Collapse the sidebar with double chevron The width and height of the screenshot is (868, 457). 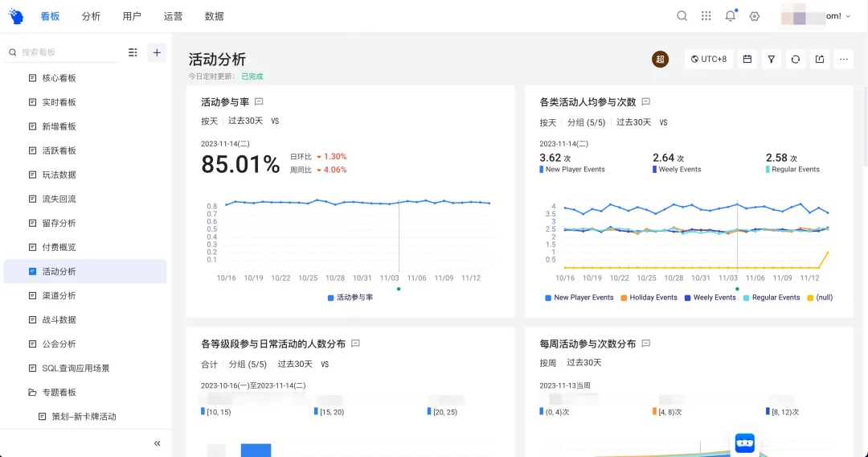point(158,443)
